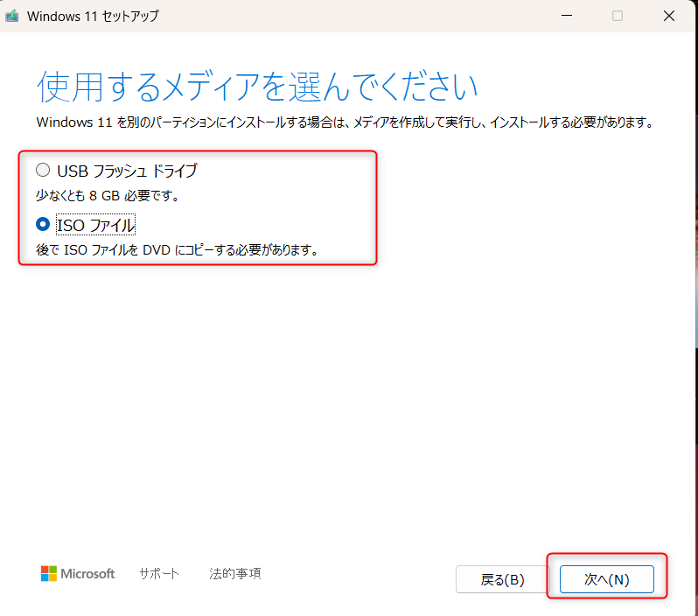Click the Microsoft wordmark text

tap(87, 574)
